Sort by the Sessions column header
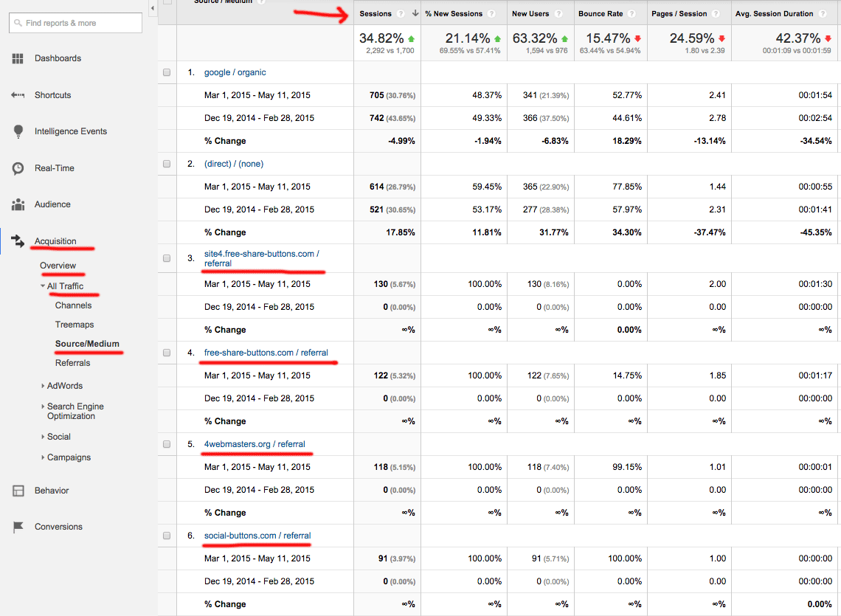 (375, 14)
